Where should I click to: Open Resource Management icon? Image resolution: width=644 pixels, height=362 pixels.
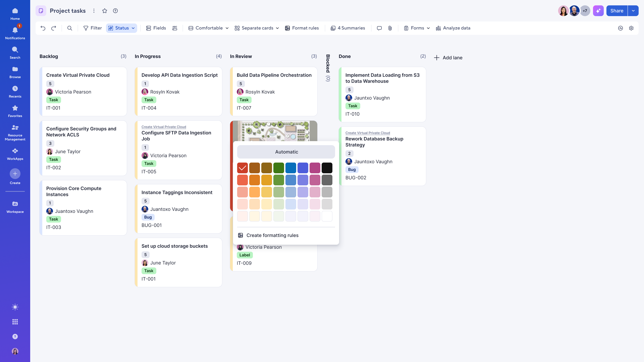point(15,127)
